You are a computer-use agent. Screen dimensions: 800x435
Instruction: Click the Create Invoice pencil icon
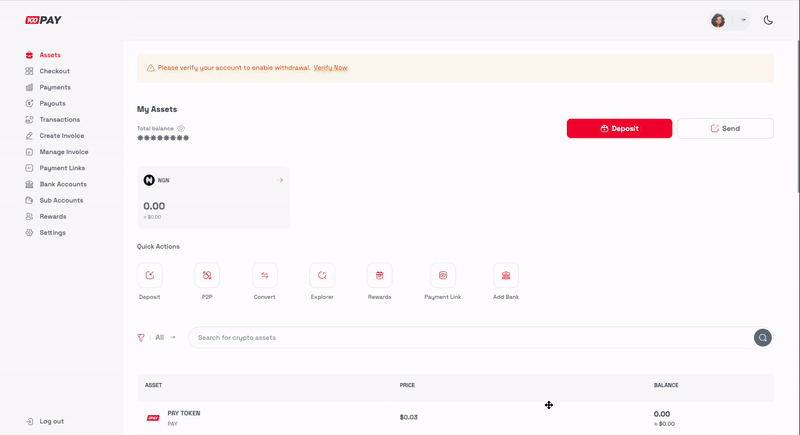pyautogui.click(x=29, y=136)
